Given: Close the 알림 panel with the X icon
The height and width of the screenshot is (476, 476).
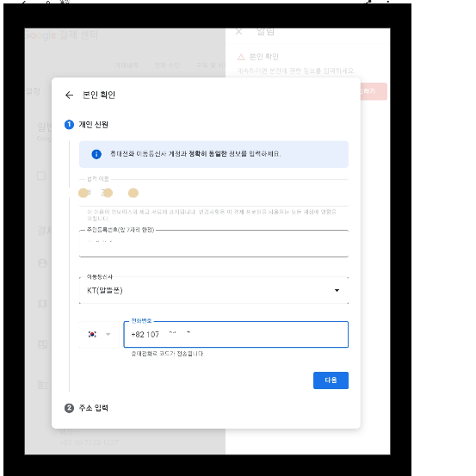Looking at the screenshot, I should point(239,31).
